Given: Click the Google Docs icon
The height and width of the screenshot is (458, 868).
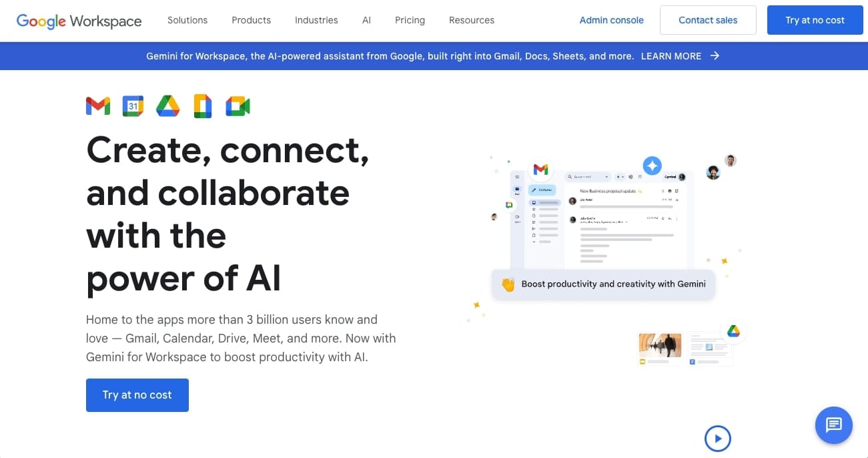Looking at the screenshot, I should (x=203, y=106).
